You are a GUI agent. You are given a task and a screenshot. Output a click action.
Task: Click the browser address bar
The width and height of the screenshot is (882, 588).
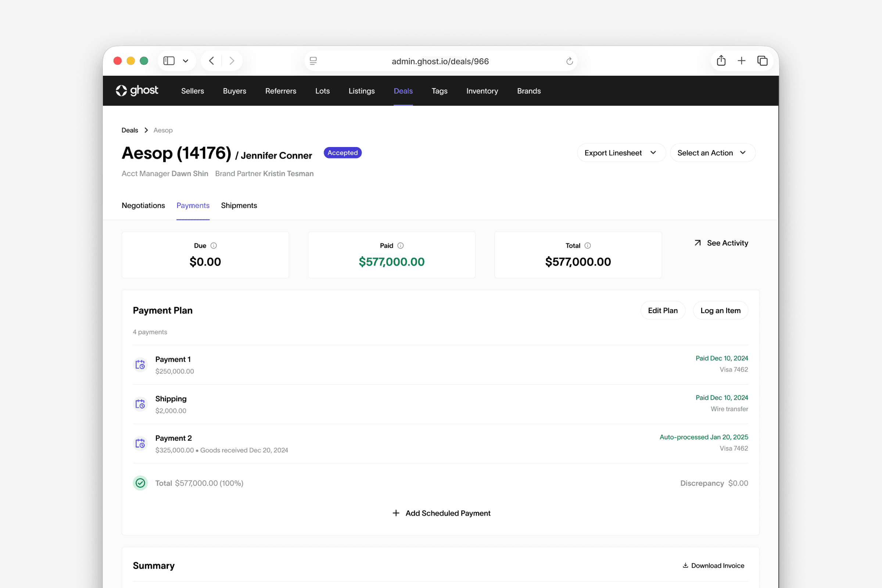[x=440, y=61]
